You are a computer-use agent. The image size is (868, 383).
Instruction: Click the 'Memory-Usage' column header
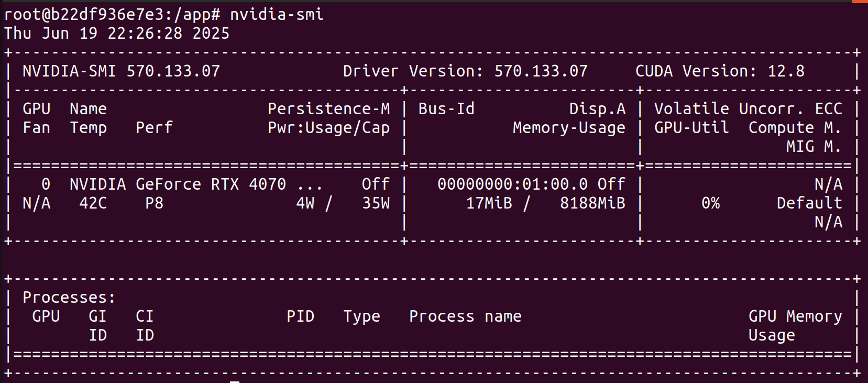[569, 127]
